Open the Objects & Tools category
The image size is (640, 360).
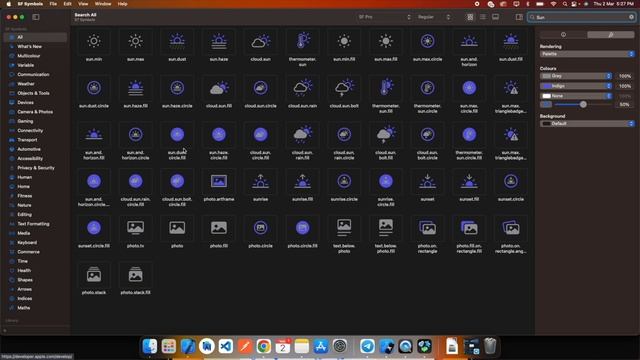tap(35, 93)
